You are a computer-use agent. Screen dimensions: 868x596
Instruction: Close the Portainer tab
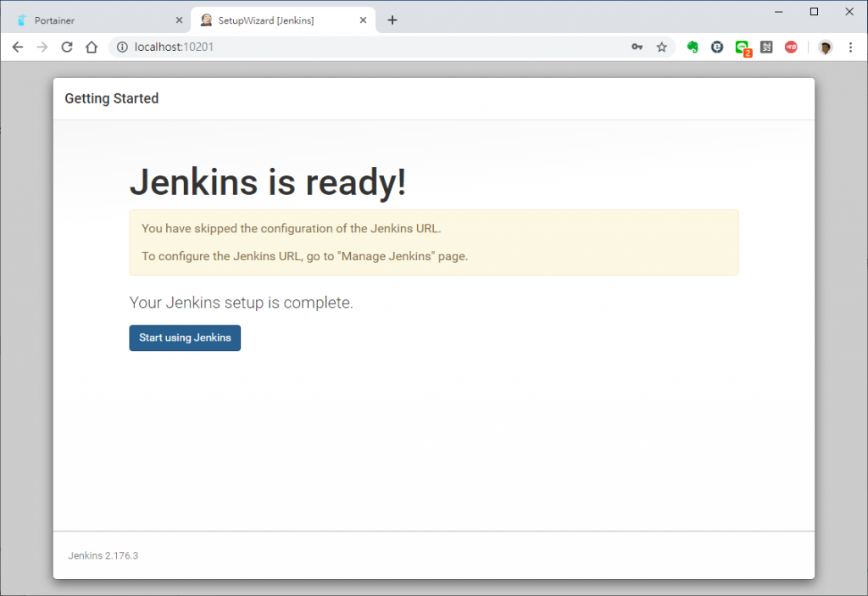click(179, 20)
